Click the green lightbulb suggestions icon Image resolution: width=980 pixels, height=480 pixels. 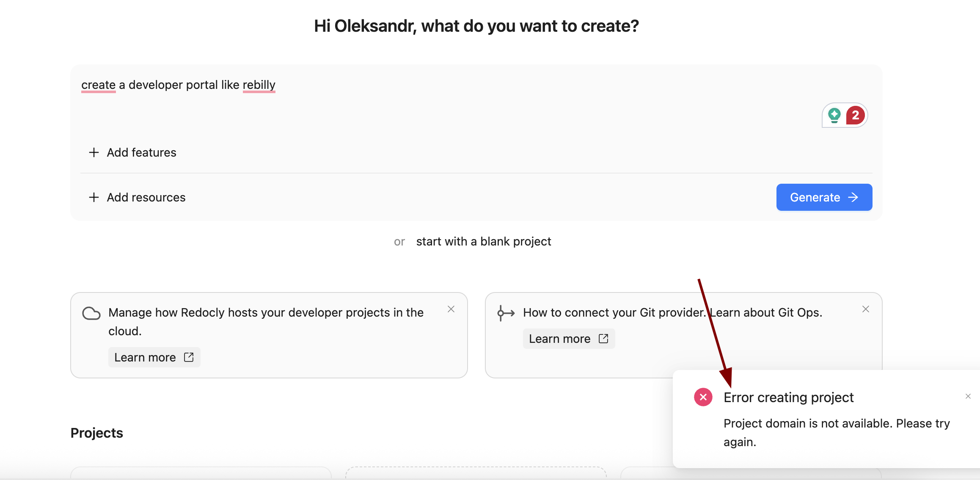pos(834,115)
